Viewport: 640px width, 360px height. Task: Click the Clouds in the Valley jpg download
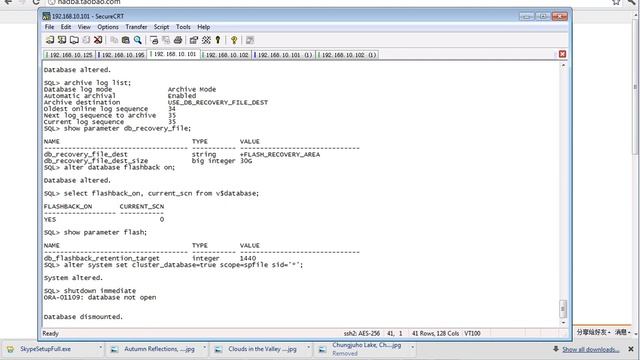click(262, 349)
